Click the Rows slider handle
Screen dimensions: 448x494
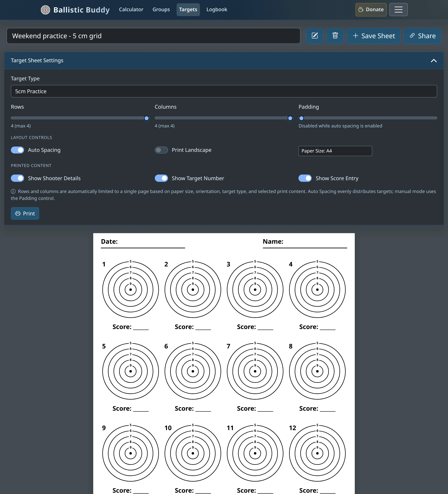click(x=147, y=118)
